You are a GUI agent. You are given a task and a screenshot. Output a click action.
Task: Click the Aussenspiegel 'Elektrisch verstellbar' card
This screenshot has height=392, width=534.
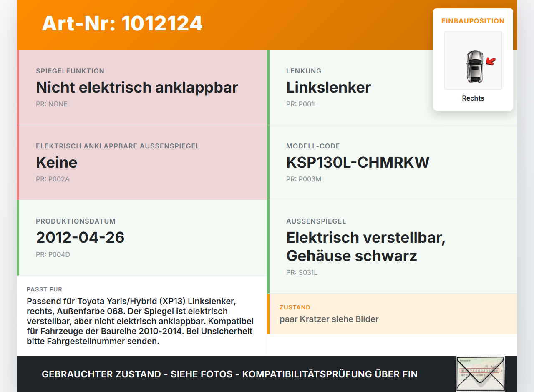pyautogui.click(x=392, y=247)
